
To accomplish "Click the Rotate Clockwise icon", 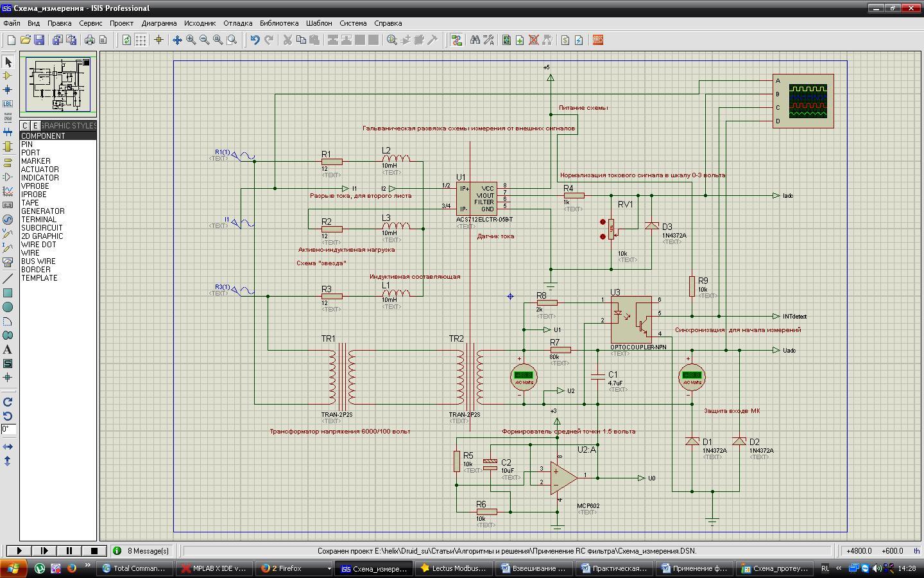I will 8,402.
